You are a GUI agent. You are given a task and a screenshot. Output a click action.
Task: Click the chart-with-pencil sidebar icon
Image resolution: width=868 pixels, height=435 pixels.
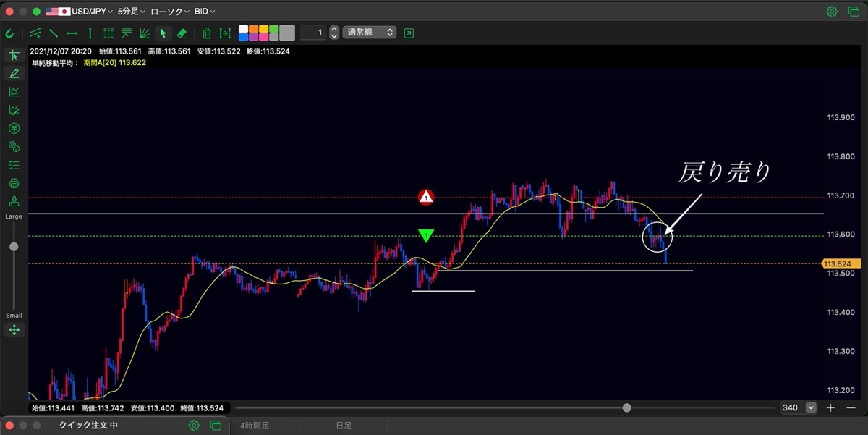pos(14,110)
